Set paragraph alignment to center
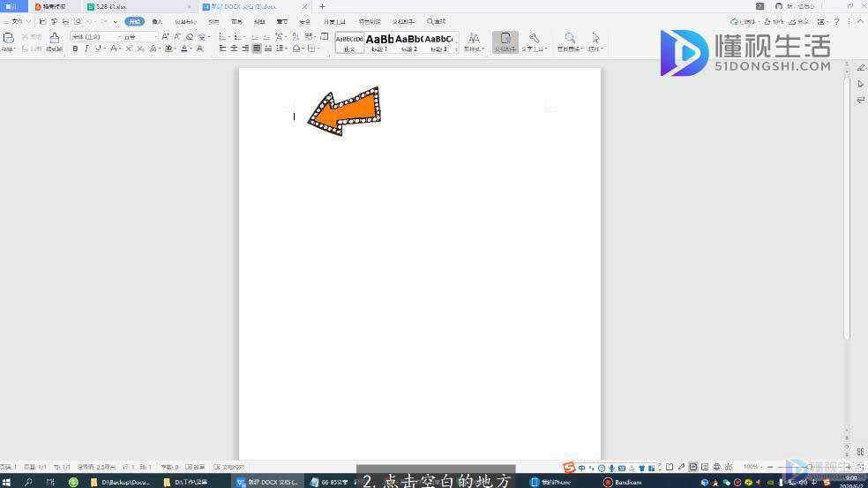This screenshot has width=868, height=488. click(234, 49)
